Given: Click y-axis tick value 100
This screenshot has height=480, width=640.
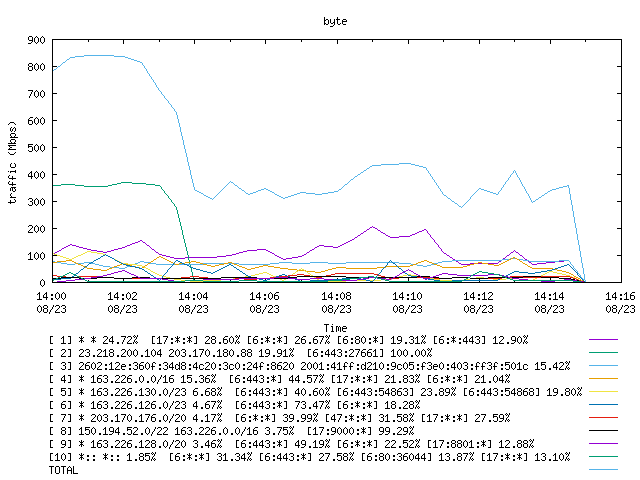Looking at the screenshot, I should 36,256.
